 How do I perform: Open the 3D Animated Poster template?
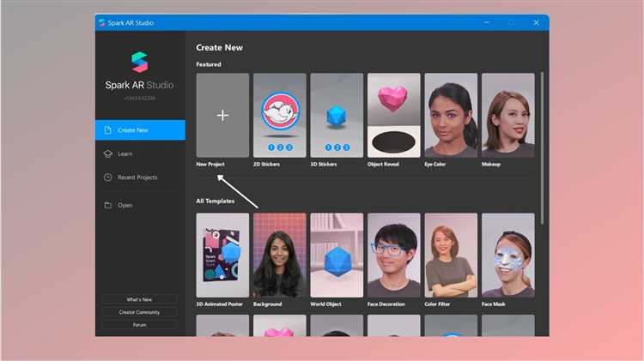pos(222,256)
